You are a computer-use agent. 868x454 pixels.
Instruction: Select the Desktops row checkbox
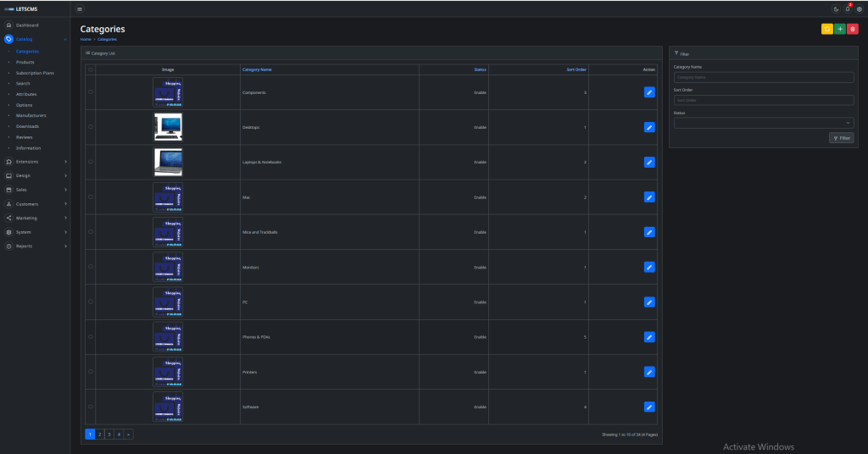pos(91,127)
